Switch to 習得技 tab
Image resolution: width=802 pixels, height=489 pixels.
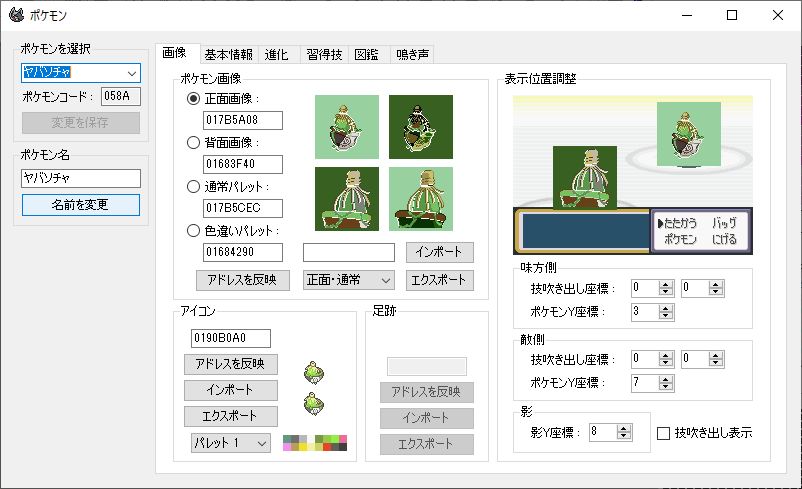pyautogui.click(x=324, y=54)
